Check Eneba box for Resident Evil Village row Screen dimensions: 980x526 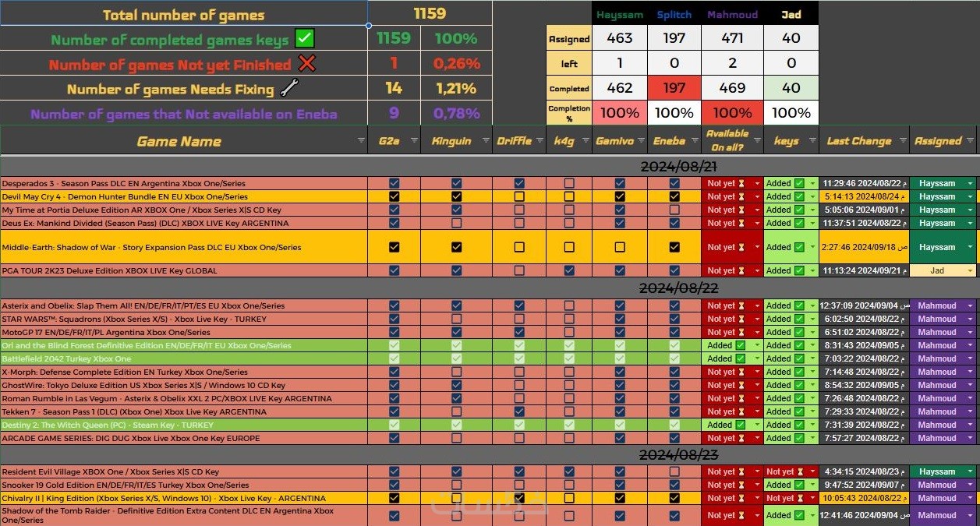click(674, 471)
